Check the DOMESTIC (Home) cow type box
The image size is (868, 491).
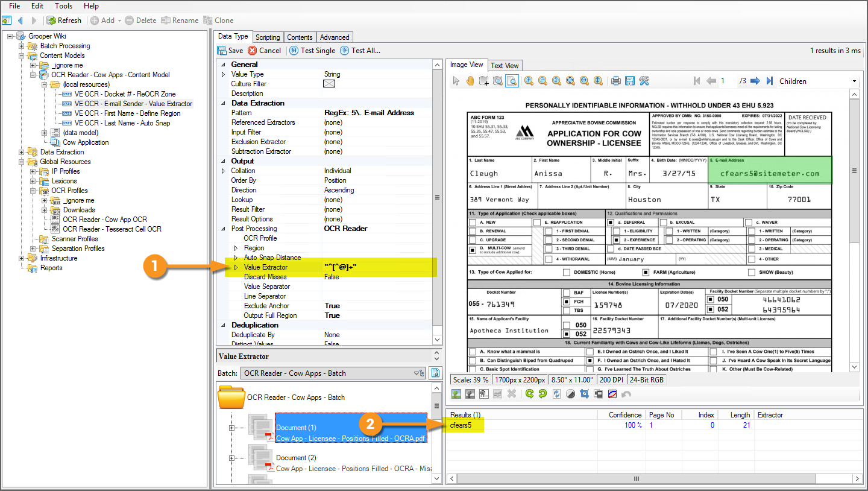[x=566, y=273]
